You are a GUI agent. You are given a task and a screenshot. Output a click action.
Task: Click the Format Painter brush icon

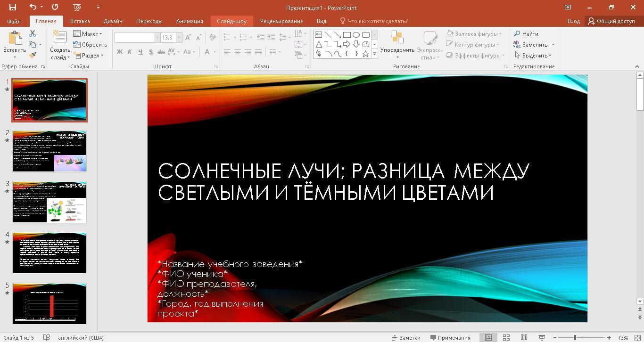(33, 55)
